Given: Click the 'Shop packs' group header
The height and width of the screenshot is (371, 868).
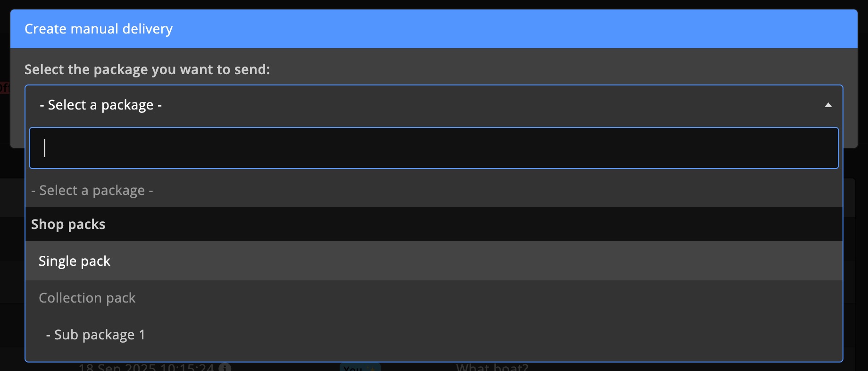Looking at the screenshot, I should click(x=68, y=224).
